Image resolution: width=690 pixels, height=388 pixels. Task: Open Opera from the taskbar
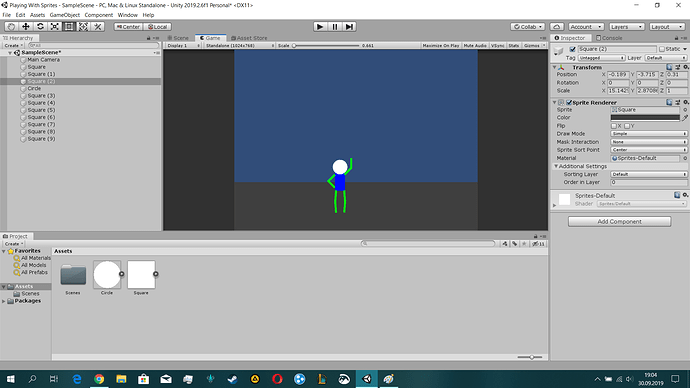pos(277,379)
